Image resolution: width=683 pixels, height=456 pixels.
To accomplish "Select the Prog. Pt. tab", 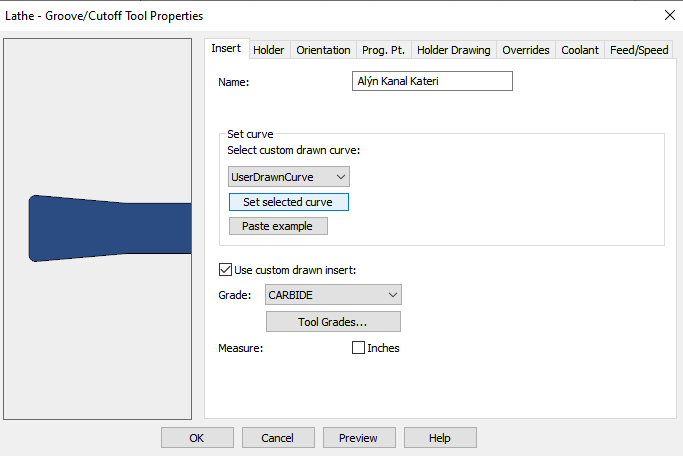I will [383, 50].
